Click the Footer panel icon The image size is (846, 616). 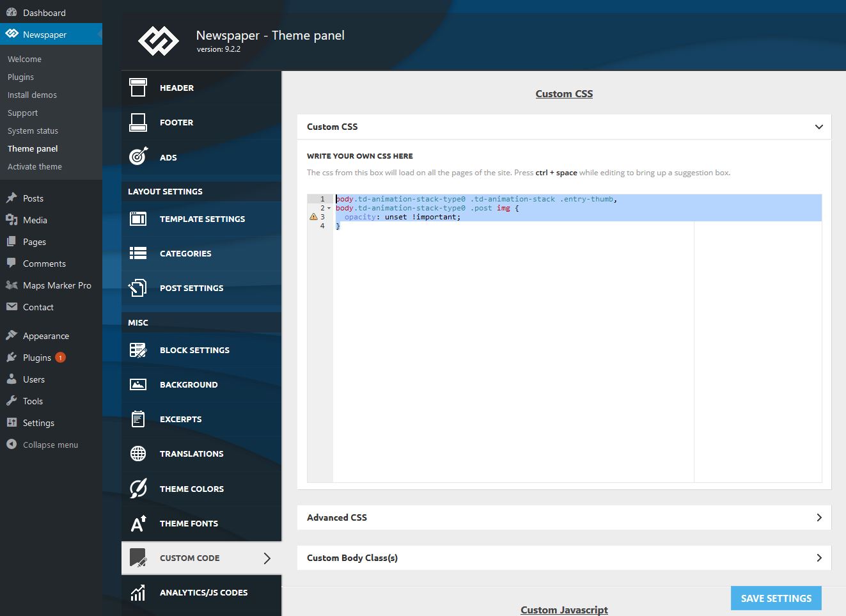pyautogui.click(x=138, y=122)
